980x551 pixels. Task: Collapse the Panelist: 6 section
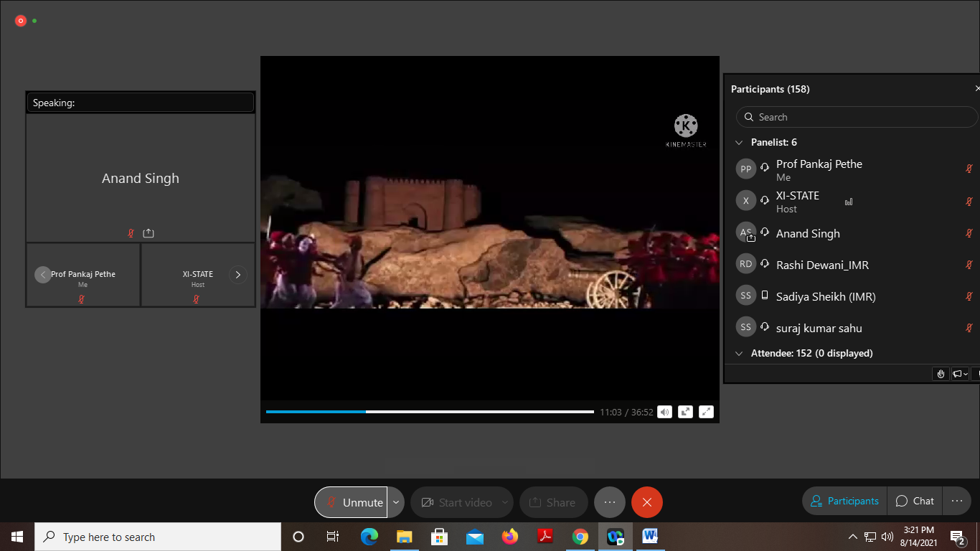[739, 143]
